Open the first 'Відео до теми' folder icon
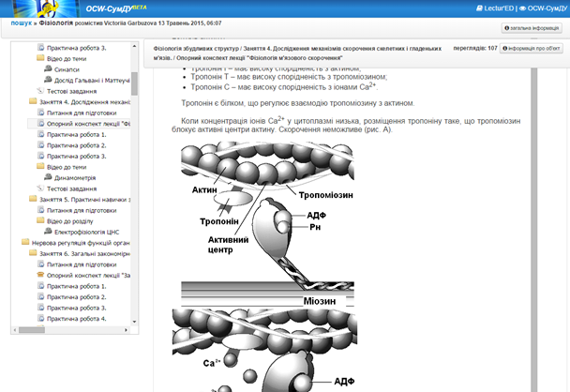Screen dimensions: 570x392 point(40,58)
